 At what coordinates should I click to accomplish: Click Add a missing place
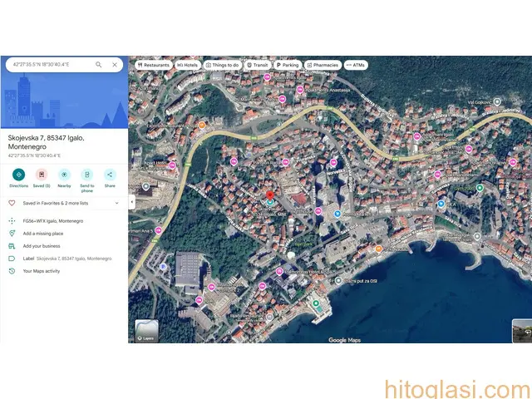(x=44, y=234)
